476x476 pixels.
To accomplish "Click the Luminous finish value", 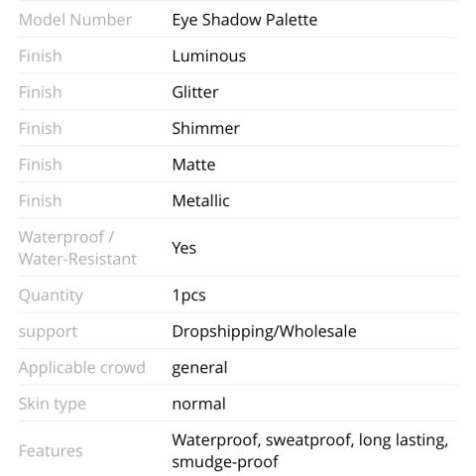I will pos(209,56).
